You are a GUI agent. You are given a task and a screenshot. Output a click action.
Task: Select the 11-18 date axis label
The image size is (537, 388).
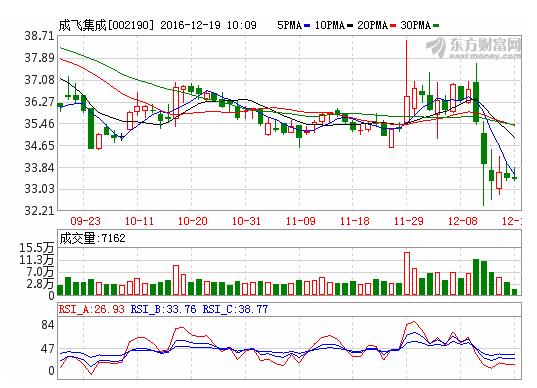pos(355,221)
